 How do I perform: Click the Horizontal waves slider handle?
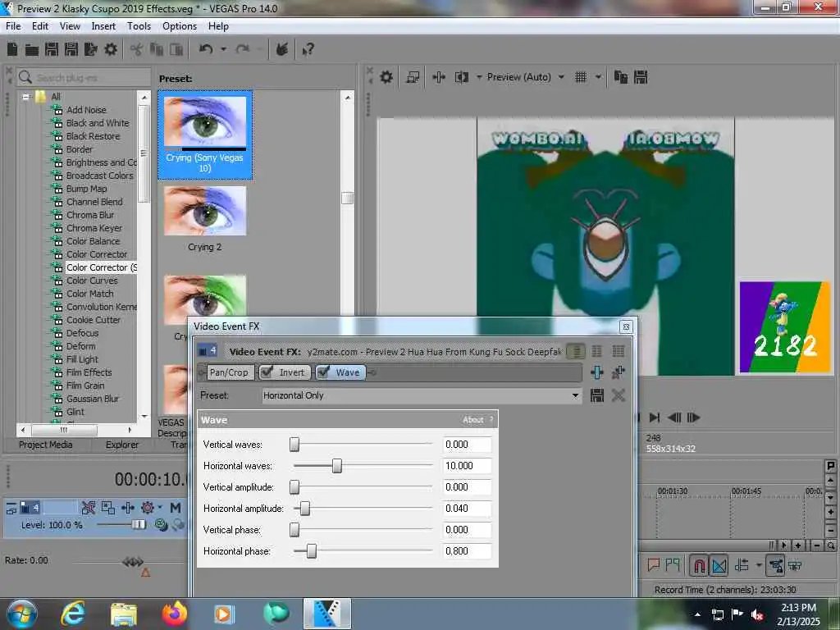click(x=337, y=466)
